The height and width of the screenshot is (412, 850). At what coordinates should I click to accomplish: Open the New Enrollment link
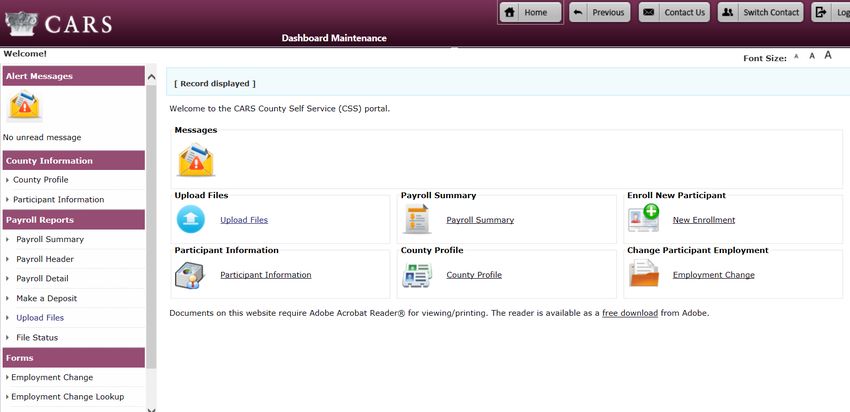[704, 220]
